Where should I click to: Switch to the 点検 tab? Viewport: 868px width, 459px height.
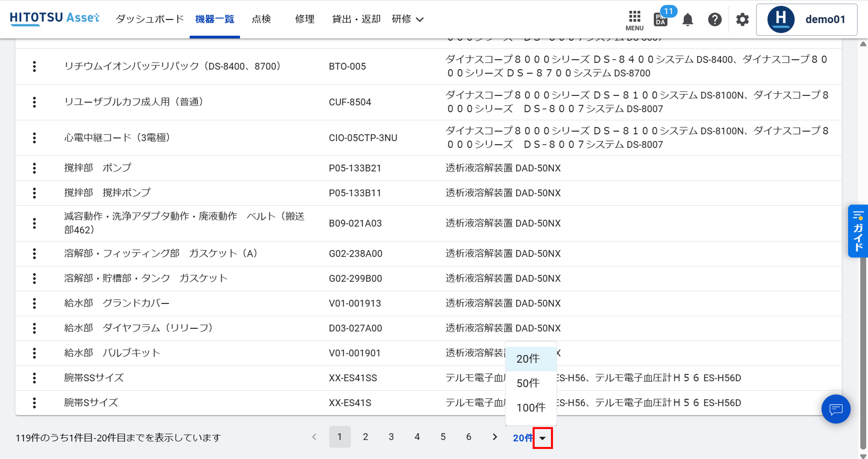pyautogui.click(x=261, y=19)
